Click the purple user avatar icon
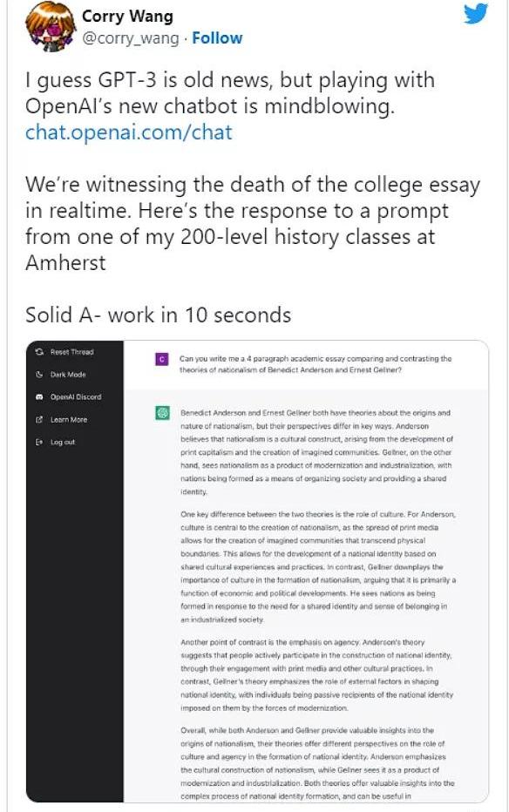 coord(162,359)
